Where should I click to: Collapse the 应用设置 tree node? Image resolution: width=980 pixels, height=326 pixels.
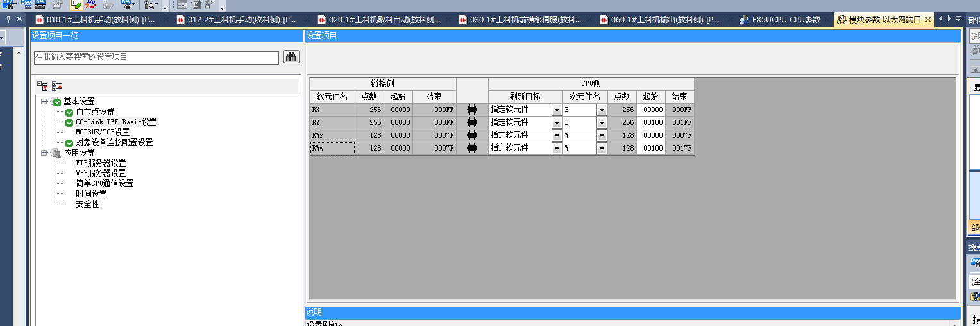click(x=44, y=153)
